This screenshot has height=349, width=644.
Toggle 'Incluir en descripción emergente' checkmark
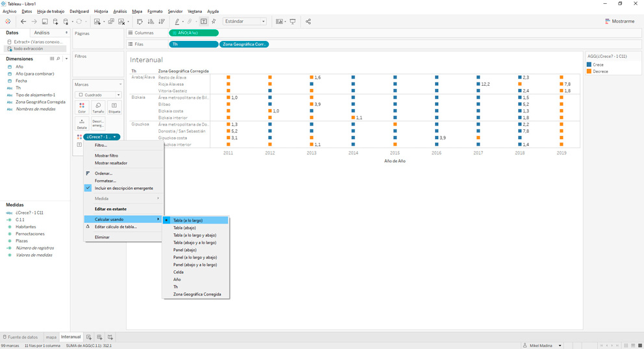coord(88,188)
